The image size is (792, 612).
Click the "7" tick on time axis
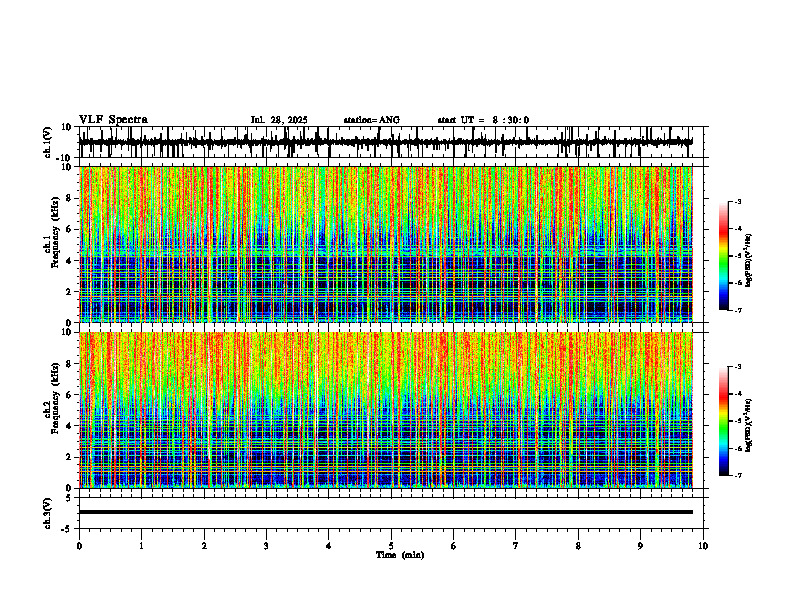coord(516,546)
